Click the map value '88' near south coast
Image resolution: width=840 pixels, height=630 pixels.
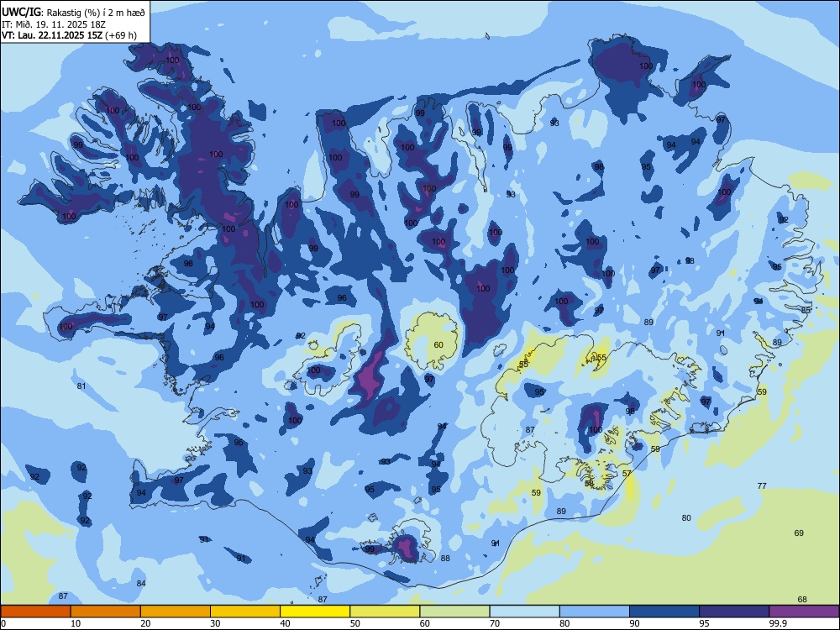click(x=445, y=559)
